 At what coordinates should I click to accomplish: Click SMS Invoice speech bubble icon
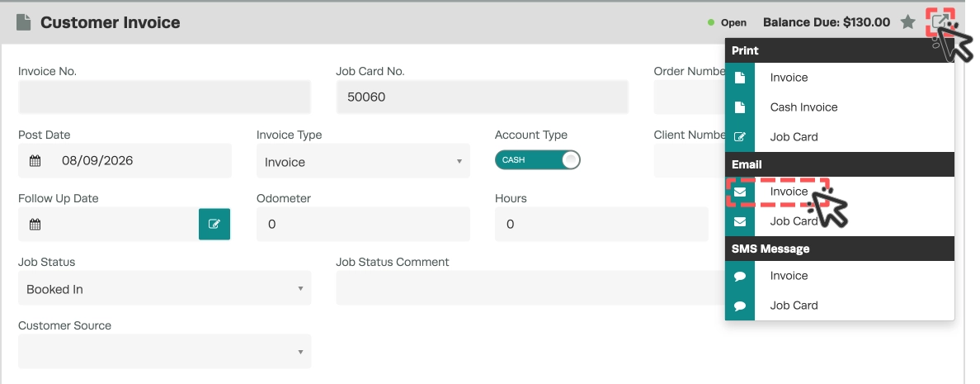coord(739,276)
